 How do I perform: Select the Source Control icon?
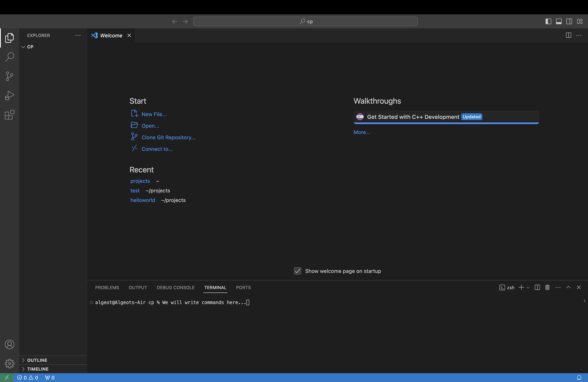(9, 76)
